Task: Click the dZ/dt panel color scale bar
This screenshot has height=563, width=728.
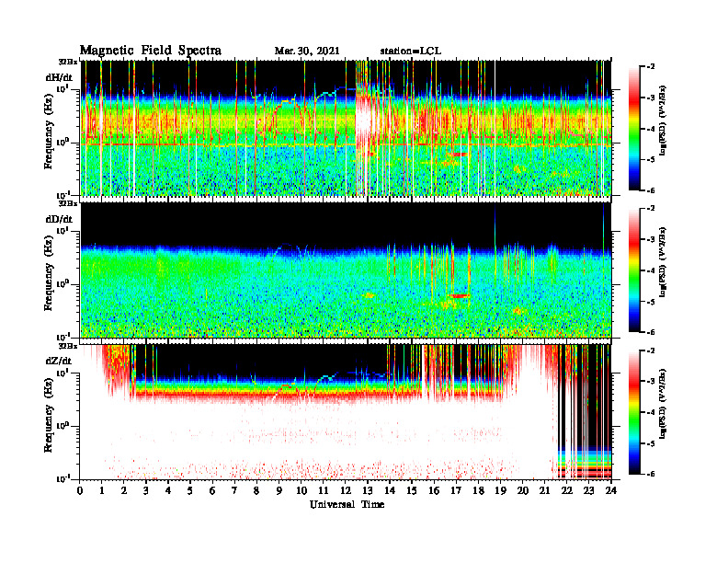Action: click(x=634, y=412)
